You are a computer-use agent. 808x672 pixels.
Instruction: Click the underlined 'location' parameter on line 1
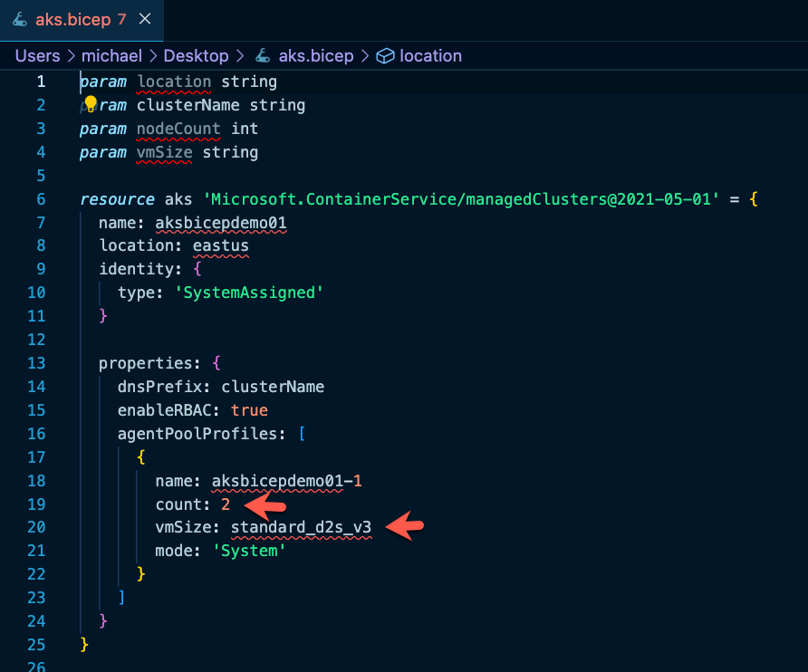tap(174, 82)
